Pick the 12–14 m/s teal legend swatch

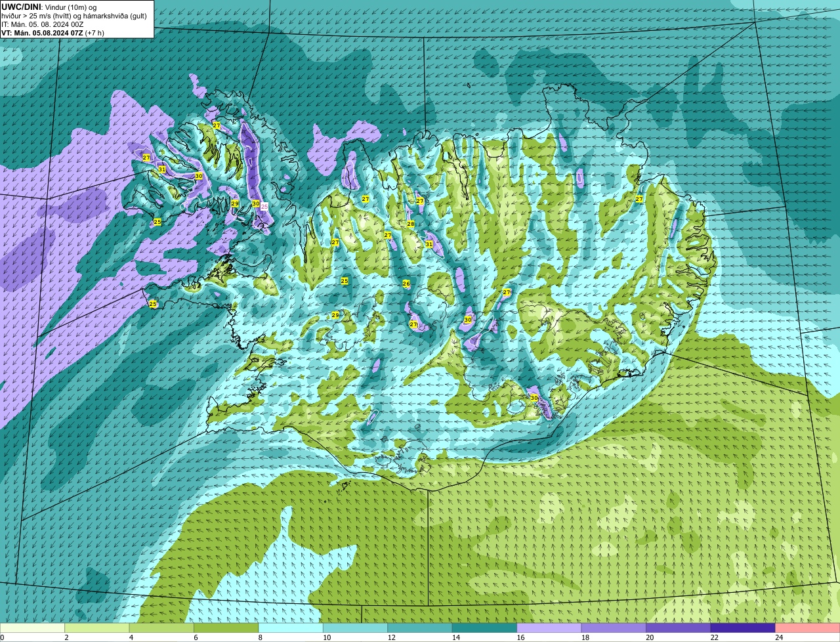click(x=420, y=628)
